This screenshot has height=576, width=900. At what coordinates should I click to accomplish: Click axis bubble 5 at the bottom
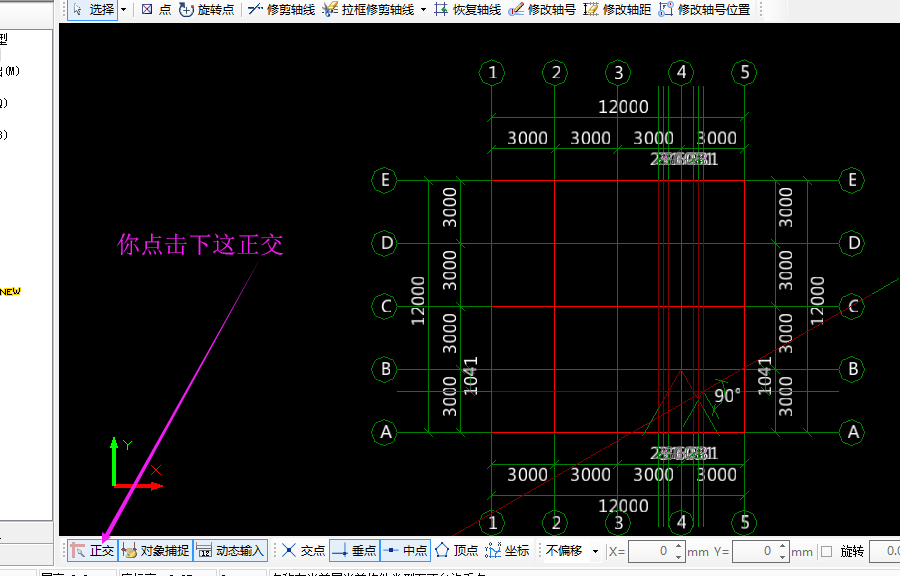click(744, 523)
